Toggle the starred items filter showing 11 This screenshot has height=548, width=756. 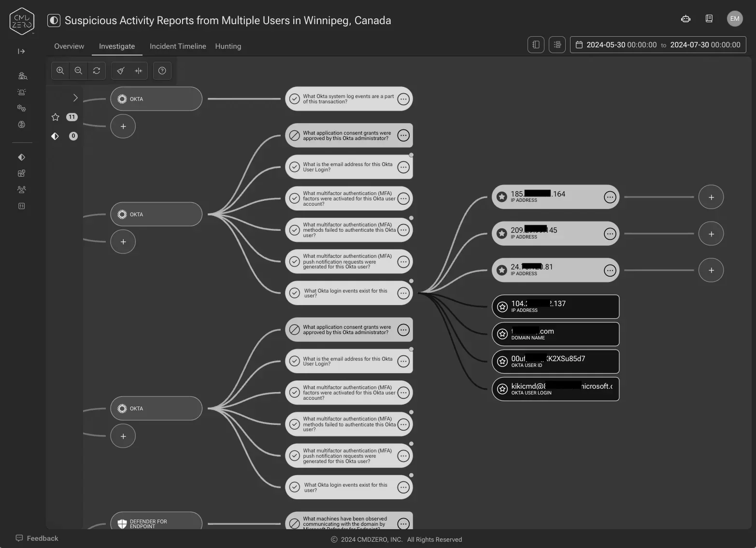tap(64, 117)
